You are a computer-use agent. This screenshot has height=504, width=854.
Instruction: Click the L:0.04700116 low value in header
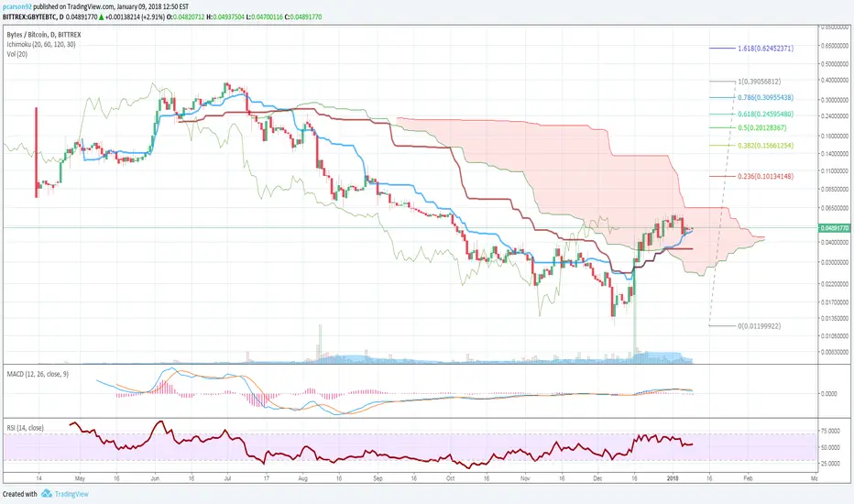pos(265,16)
